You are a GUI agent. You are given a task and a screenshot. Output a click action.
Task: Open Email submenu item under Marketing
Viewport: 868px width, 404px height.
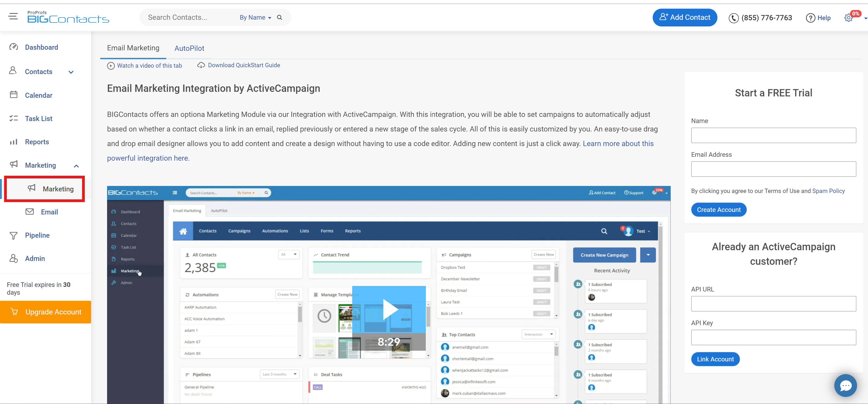(x=49, y=212)
